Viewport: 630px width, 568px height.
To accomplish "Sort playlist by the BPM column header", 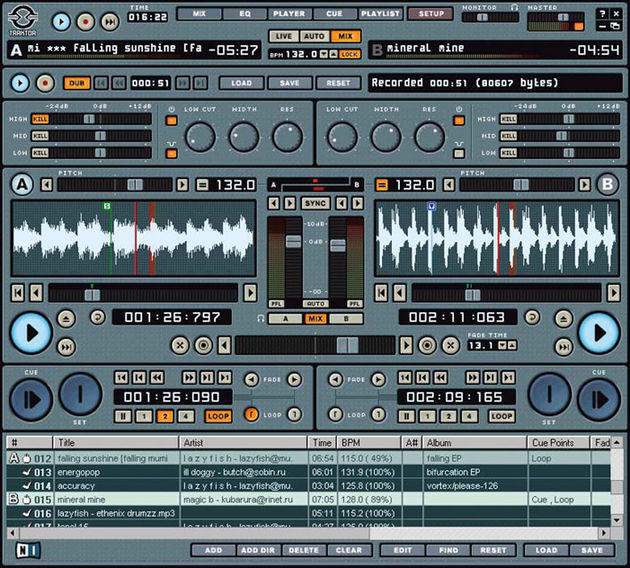I will (x=369, y=443).
